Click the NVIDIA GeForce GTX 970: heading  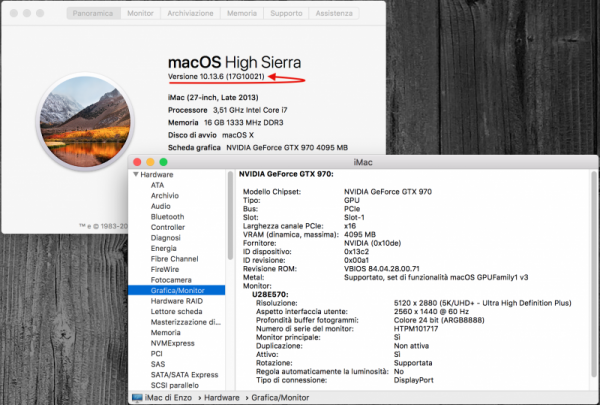pos(286,174)
